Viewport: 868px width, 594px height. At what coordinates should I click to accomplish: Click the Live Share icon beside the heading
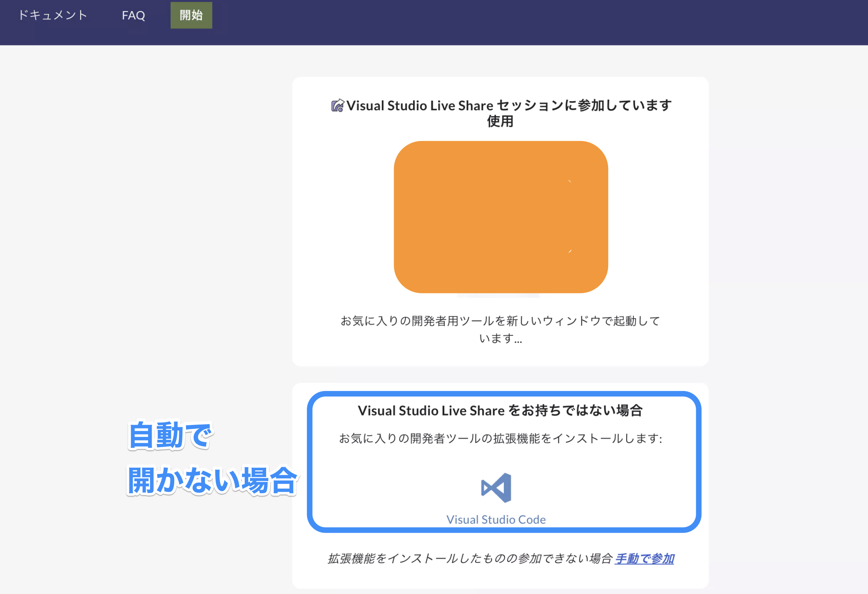coord(337,106)
